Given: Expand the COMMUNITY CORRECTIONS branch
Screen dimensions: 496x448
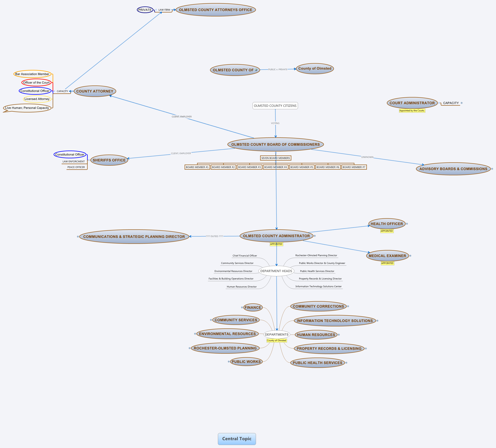Looking at the screenshot, I should click(348, 306).
